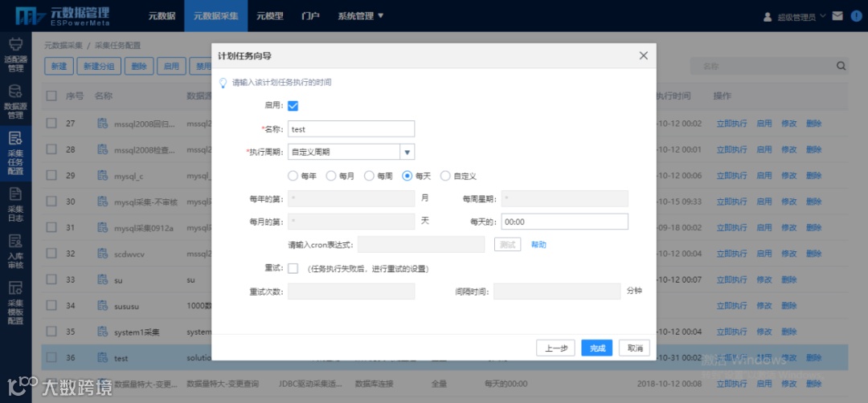The width and height of the screenshot is (868, 403).
Task: Open 采集日志 in the sidebar
Action: click(x=15, y=204)
